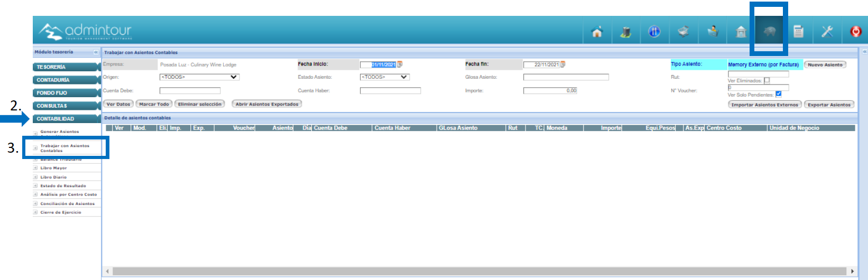Open the calendar icon beside Fecha Inicio

pyautogui.click(x=400, y=64)
